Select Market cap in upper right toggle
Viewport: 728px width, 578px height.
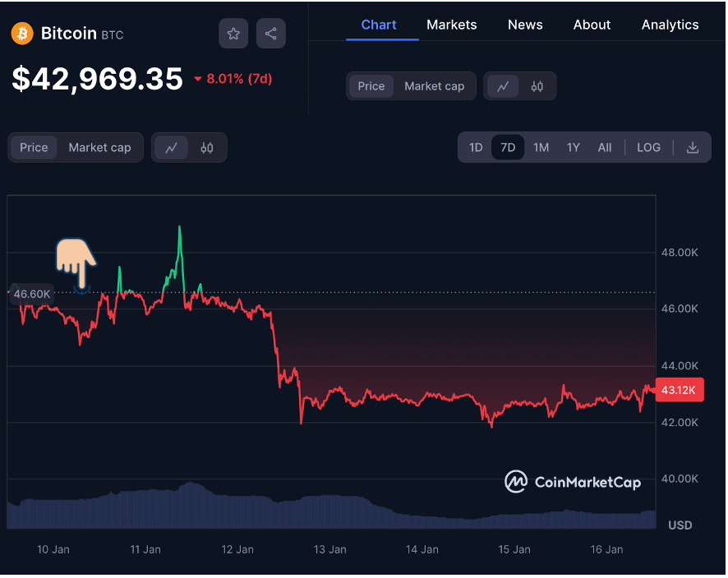(x=434, y=86)
